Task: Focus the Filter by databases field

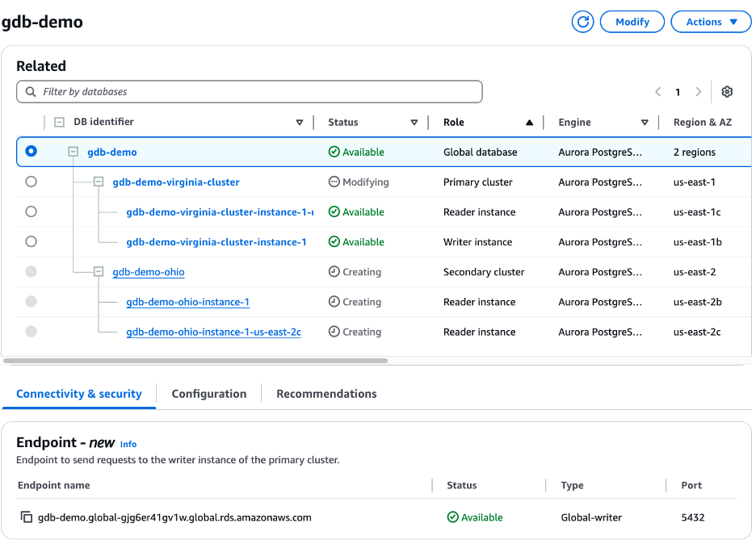Action: [250, 91]
